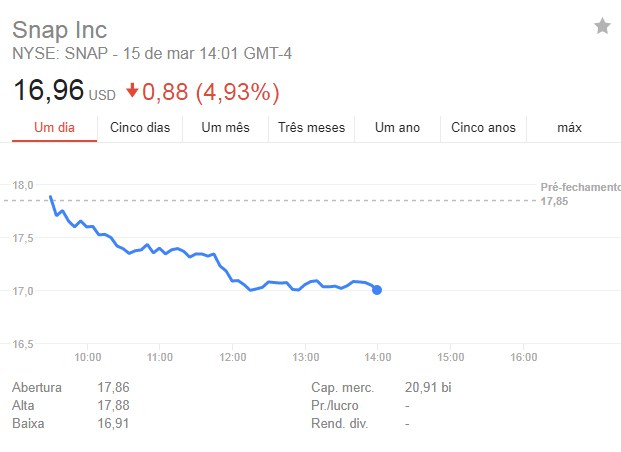Click the 16,96 stock price
621x452 pixels.
[48, 93]
